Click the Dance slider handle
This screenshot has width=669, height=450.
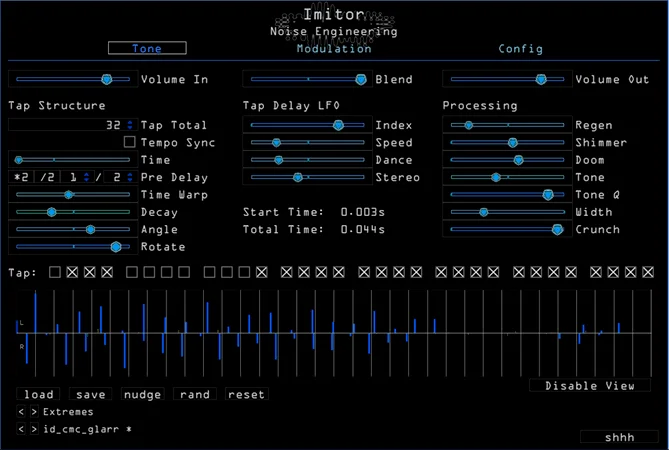click(279, 160)
